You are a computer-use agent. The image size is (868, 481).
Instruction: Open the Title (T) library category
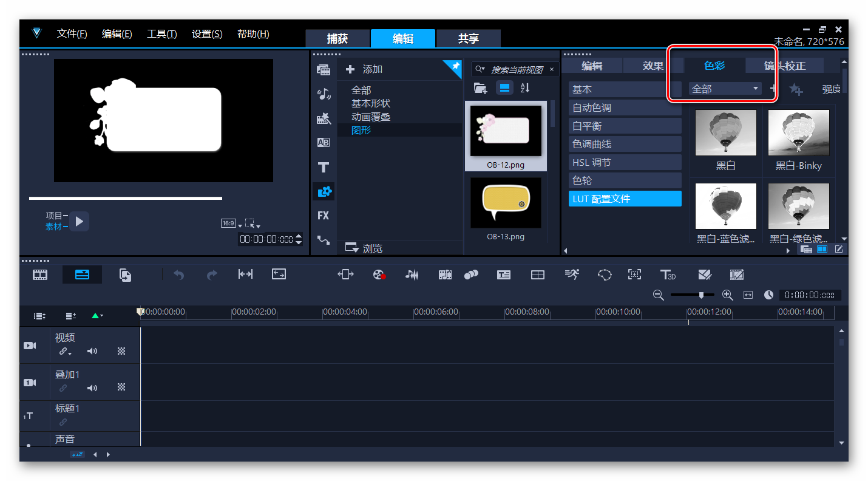(x=324, y=167)
